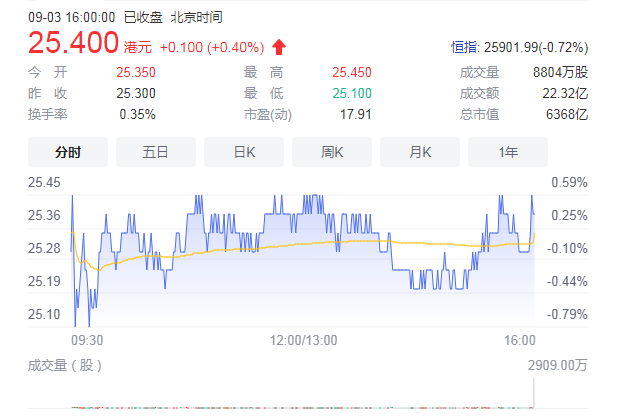Click the 16:00 time axis label
This screenshot has width=624, height=418.
click(x=520, y=340)
